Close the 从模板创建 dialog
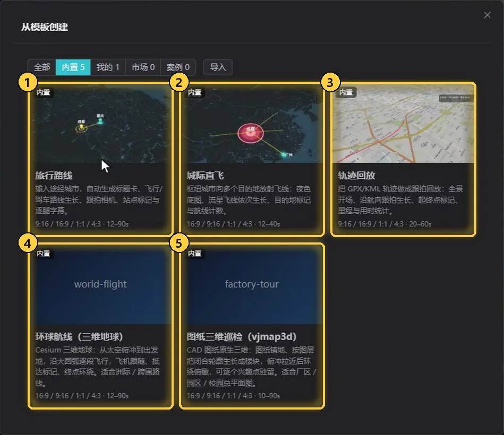 click(x=487, y=15)
